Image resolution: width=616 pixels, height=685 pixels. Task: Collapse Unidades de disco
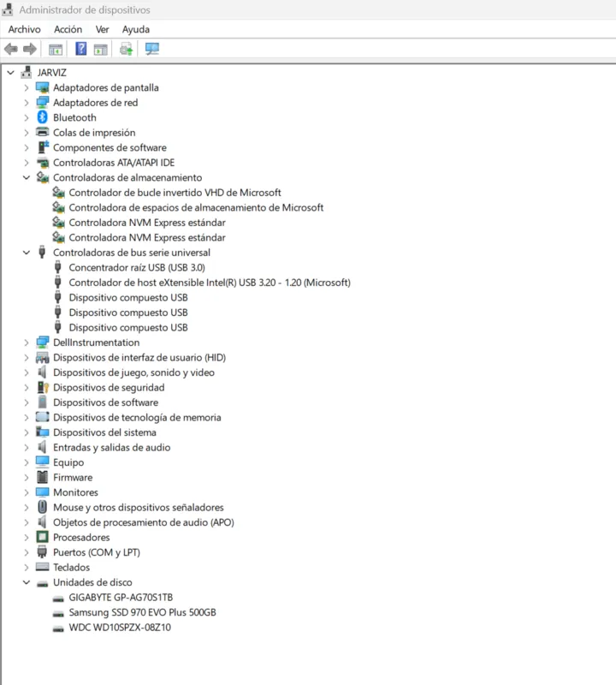(x=27, y=582)
